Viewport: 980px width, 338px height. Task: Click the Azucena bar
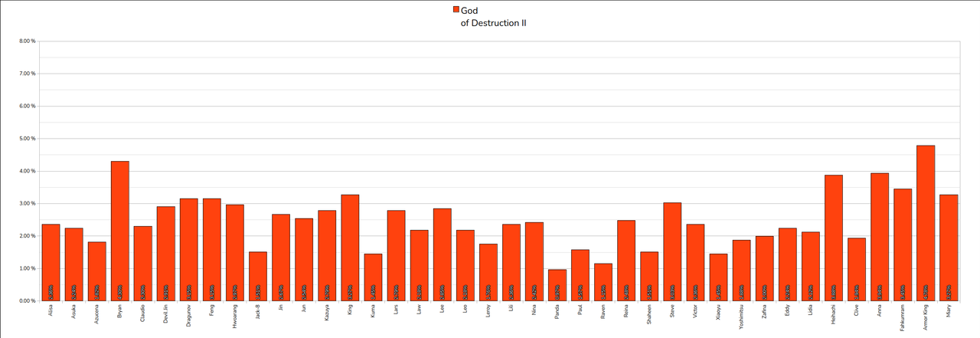[97, 271]
